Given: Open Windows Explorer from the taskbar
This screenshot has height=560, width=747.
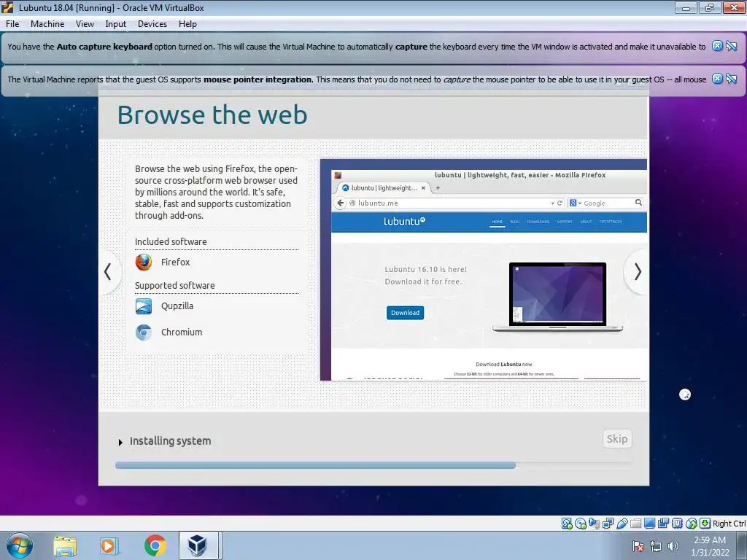Looking at the screenshot, I should pos(65,546).
